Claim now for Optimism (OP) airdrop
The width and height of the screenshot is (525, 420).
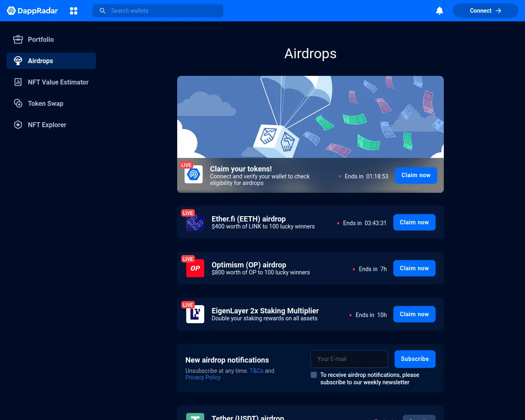click(414, 268)
